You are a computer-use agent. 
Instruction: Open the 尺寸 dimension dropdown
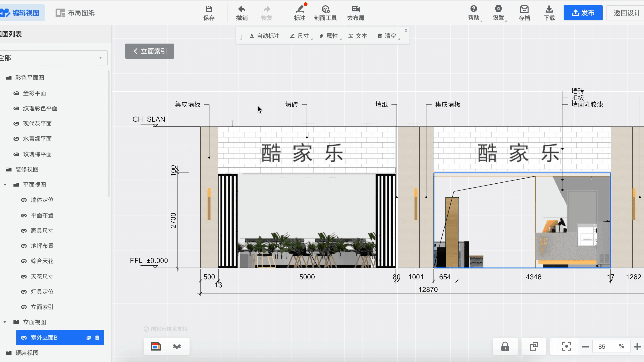[300, 36]
